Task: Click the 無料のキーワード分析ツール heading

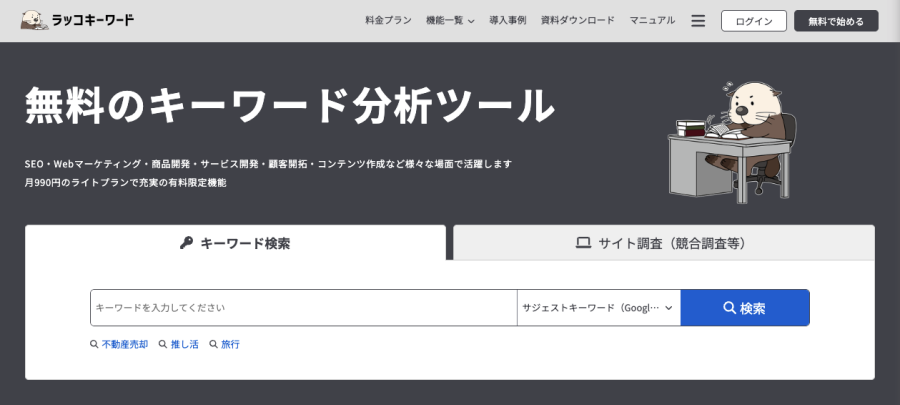Action: (x=290, y=106)
